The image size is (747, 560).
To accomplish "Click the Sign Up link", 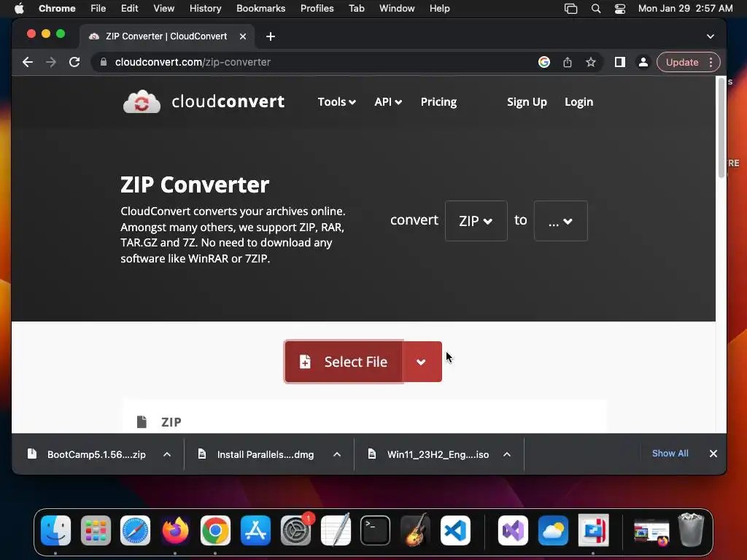I will (527, 102).
